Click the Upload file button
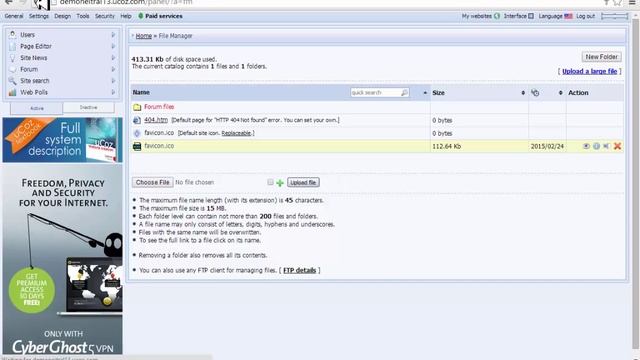The height and width of the screenshot is (360, 640). tap(303, 182)
